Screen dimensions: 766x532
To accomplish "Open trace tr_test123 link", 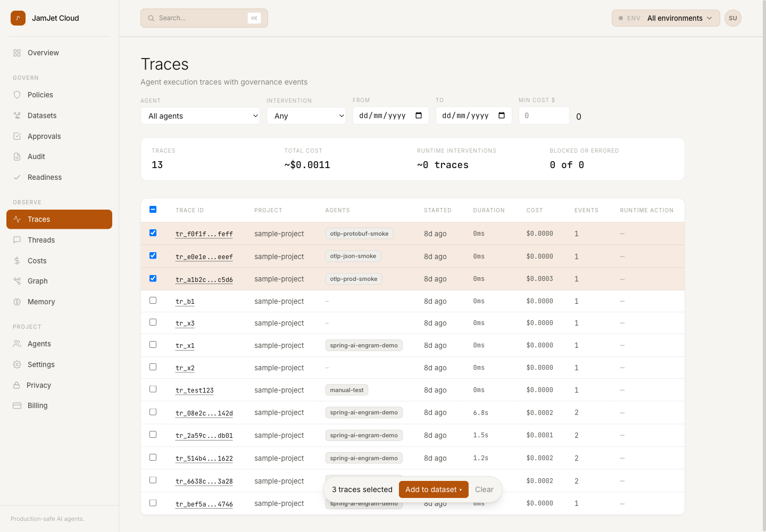I will click(195, 390).
